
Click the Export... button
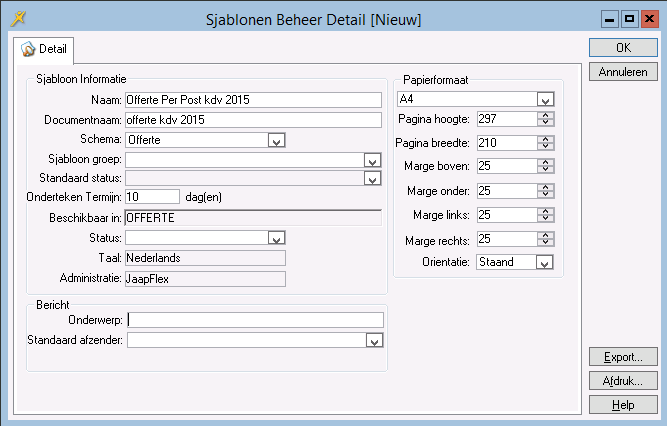(x=623, y=357)
